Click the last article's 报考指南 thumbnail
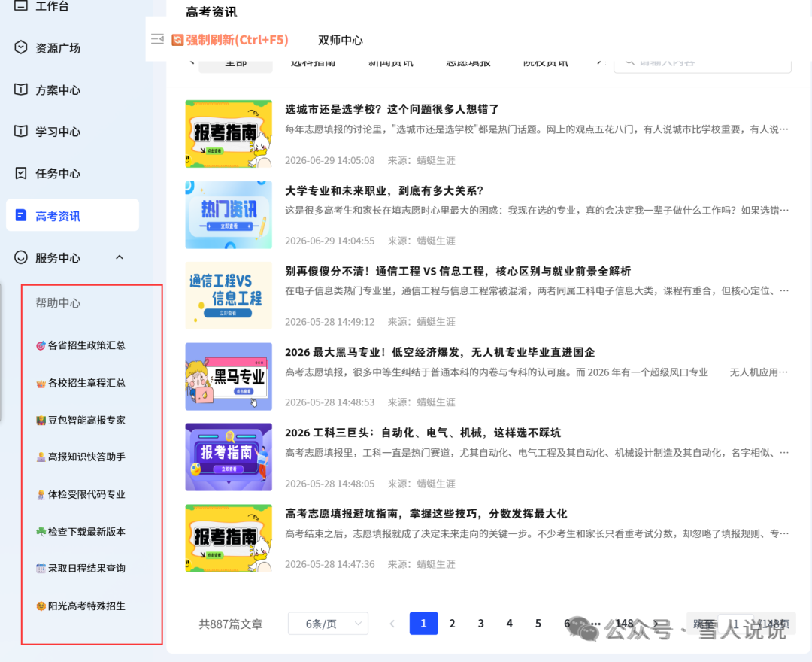Viewport: 812px width, 662px height. [x=229, y=538]
